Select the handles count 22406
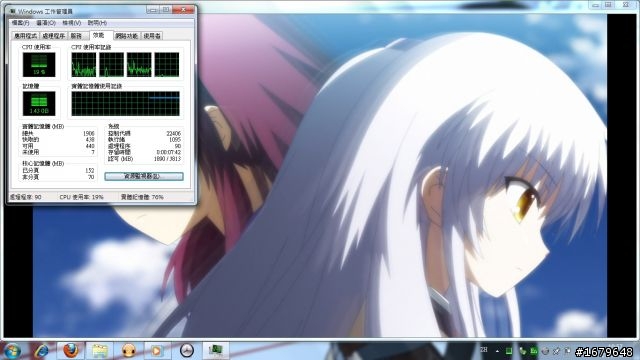Viewport: 640px width, 360px height. 173,133
